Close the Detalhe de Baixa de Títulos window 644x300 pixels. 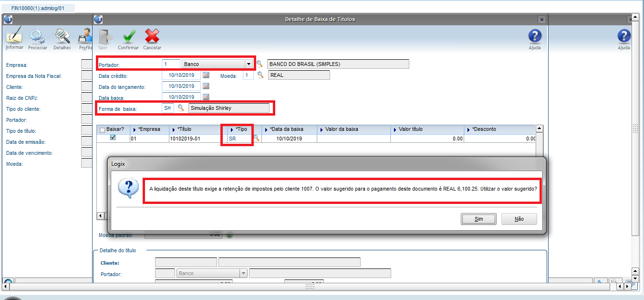(x=541, y=20)
